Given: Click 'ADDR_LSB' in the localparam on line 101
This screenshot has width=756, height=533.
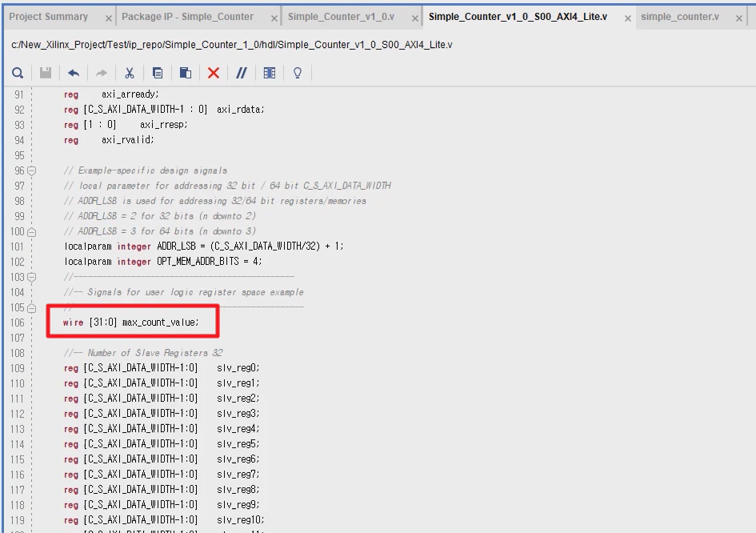Looking at the screenshot, I should [177, 246].
